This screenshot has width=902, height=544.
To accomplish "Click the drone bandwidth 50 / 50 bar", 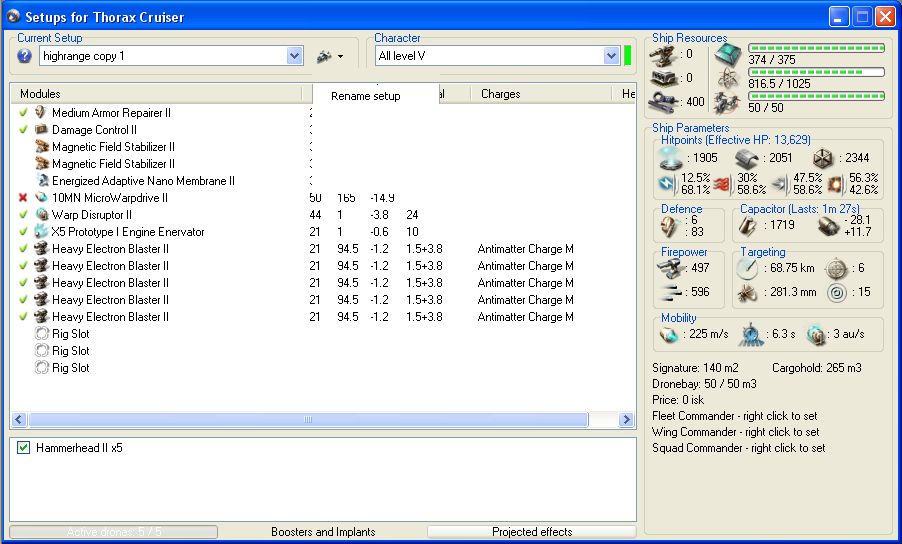I will (816, 96).
